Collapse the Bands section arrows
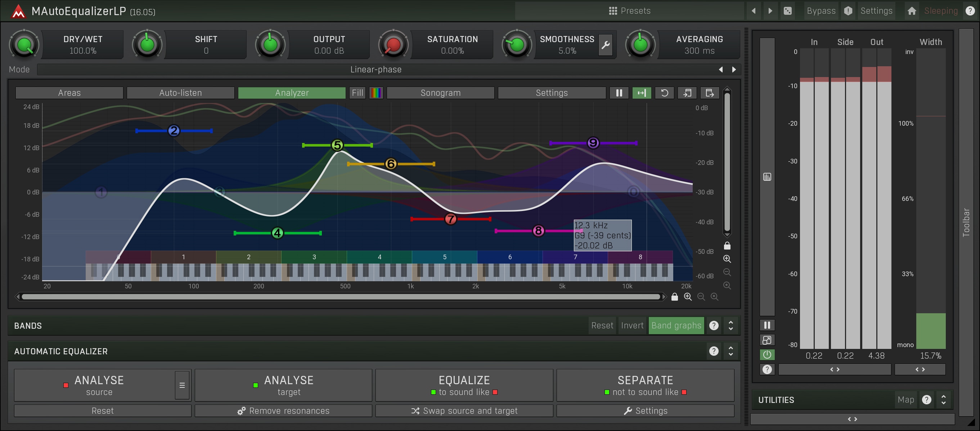Image resolution: width=980 pixels, height=431 pixels. (x=730, y=326)
